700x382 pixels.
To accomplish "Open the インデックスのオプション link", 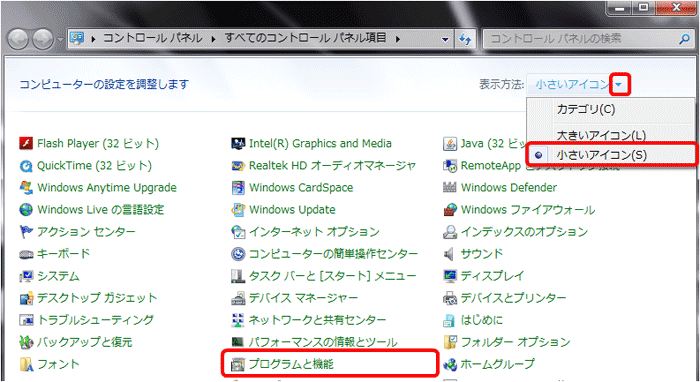I will [525, 232].
